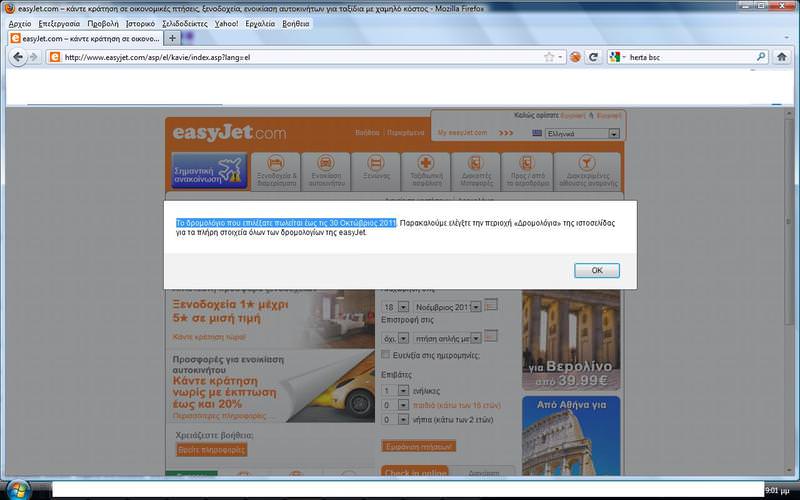
Task: Click the Κάντε κράτηση τώρα! hotel link
Action: click(209, 337)
